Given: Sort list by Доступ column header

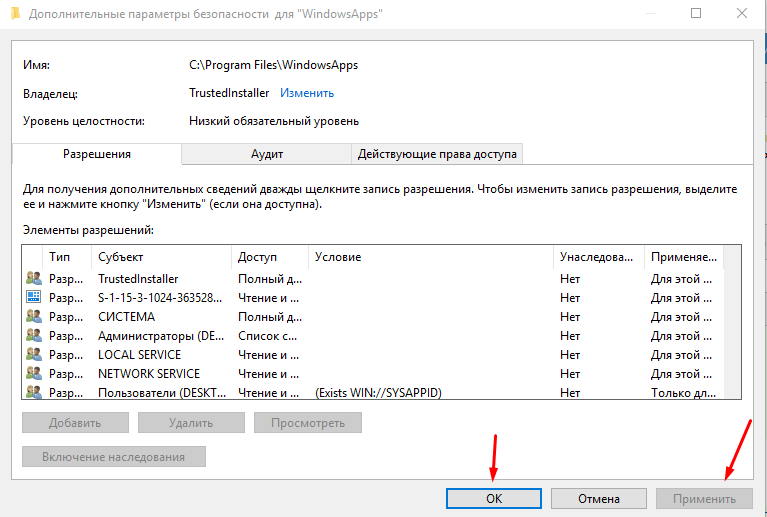Looking at the screenshot, I should (269, 257).
